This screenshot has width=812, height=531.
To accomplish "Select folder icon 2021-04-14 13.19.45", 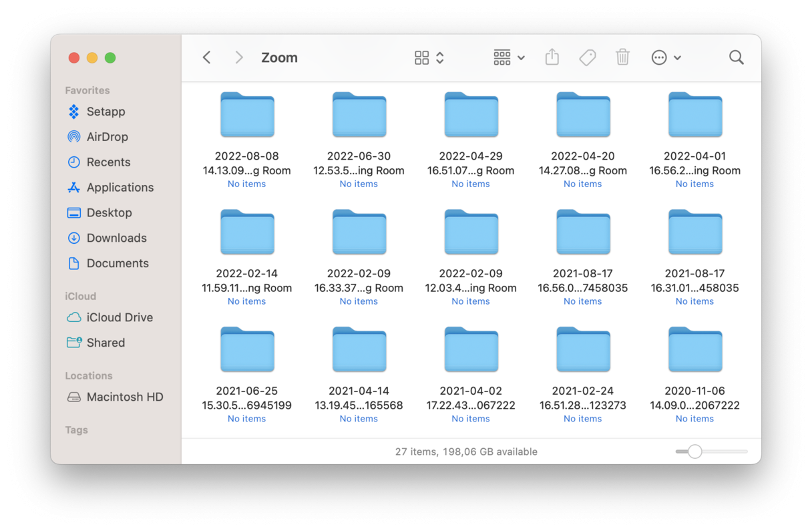I will coord(359,350).
